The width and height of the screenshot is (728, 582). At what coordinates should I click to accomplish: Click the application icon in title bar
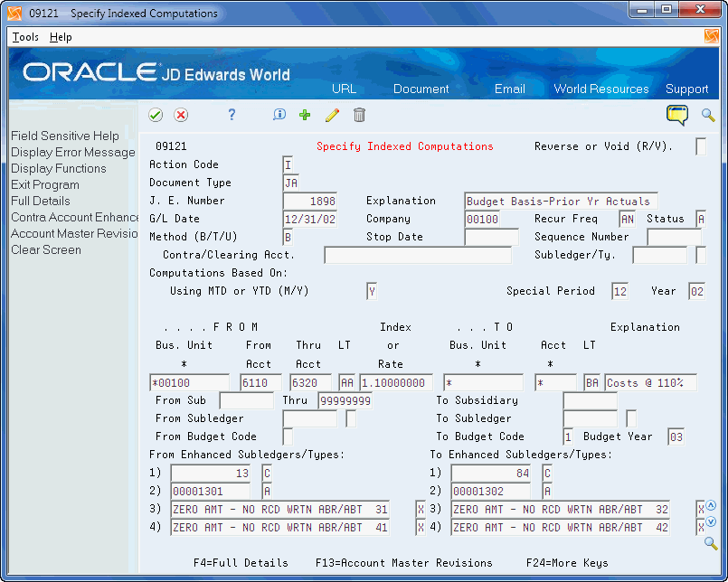coord(14,14)
